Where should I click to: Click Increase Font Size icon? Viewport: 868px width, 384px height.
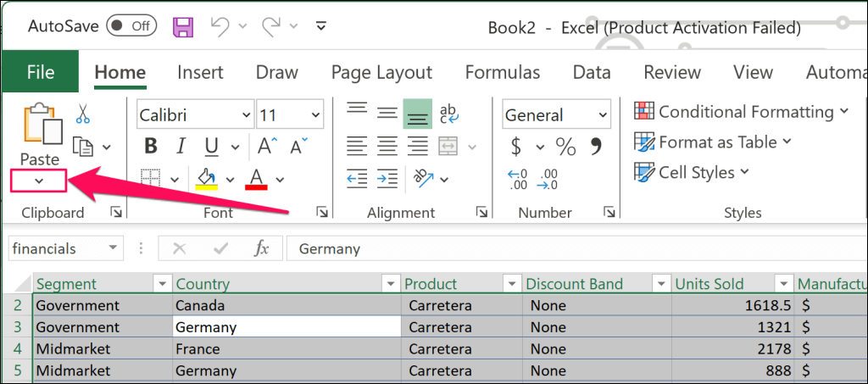tap(265, 146)
